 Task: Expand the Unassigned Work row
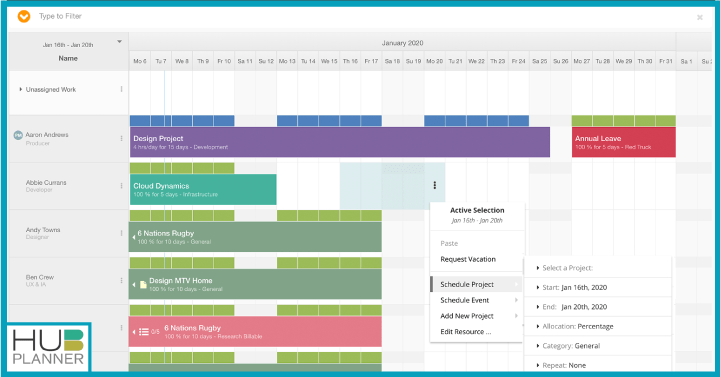(x=21, y=89)
